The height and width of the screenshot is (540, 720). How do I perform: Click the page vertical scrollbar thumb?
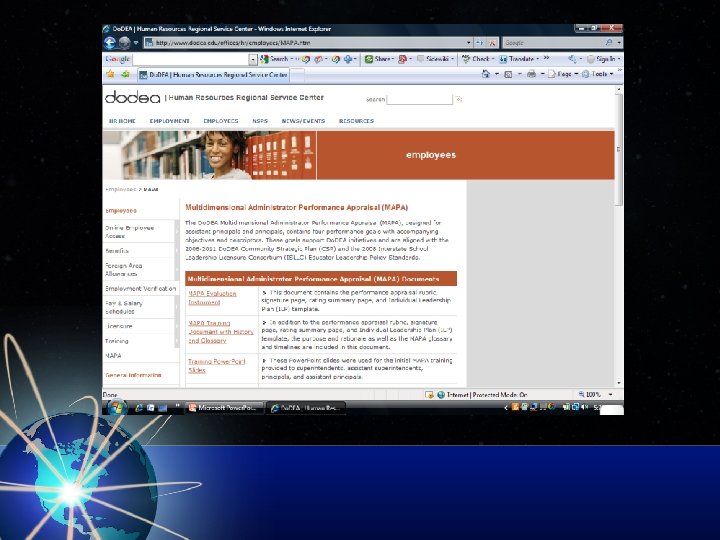pos(619,149)
